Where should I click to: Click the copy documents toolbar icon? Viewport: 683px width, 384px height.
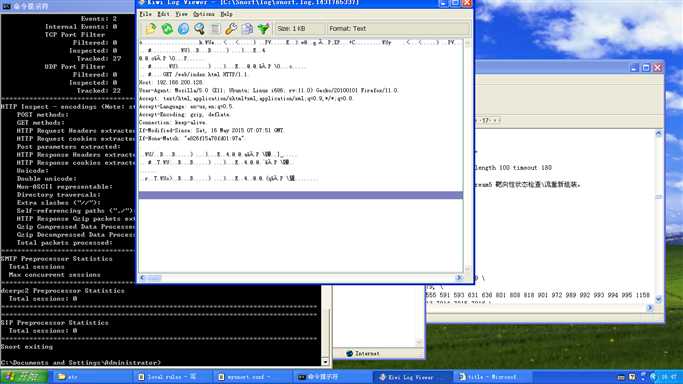[247, 29]
